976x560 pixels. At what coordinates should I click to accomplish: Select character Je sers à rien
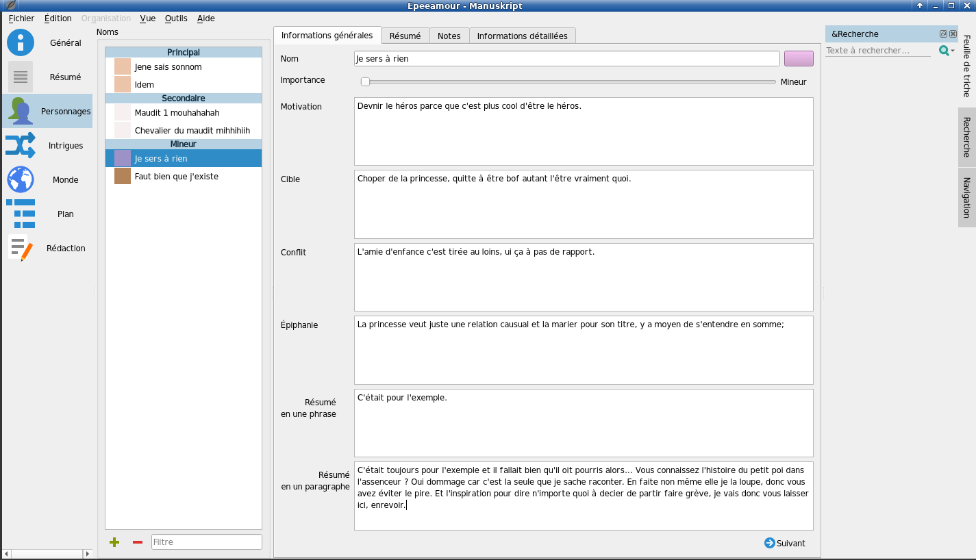(x=184, y=158)
